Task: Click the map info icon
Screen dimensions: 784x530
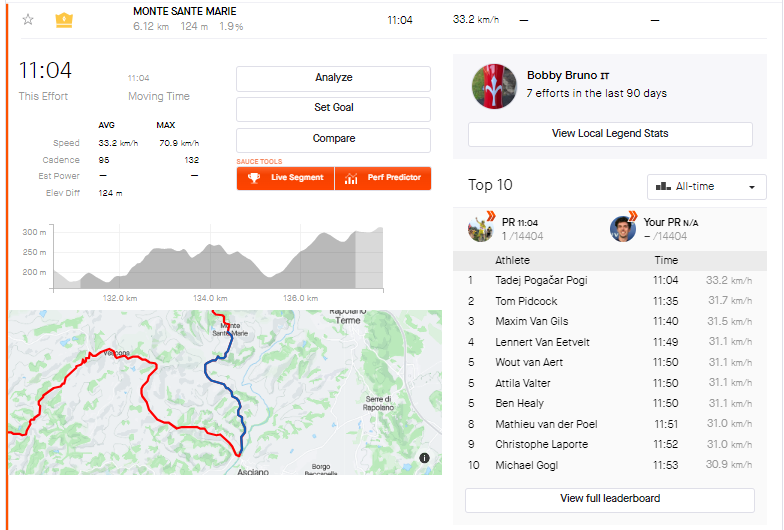Action: 425,458
